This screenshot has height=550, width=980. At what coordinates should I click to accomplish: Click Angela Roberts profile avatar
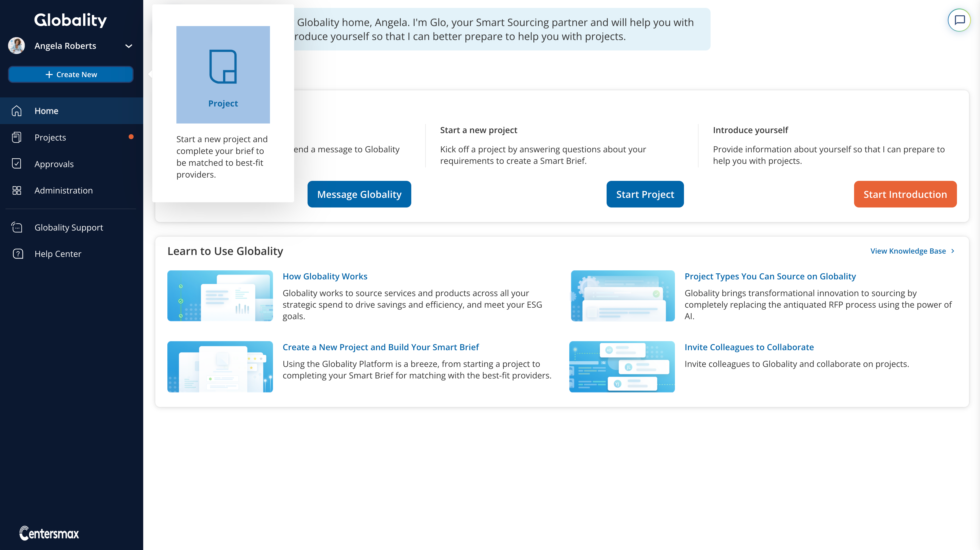point(17,46)
